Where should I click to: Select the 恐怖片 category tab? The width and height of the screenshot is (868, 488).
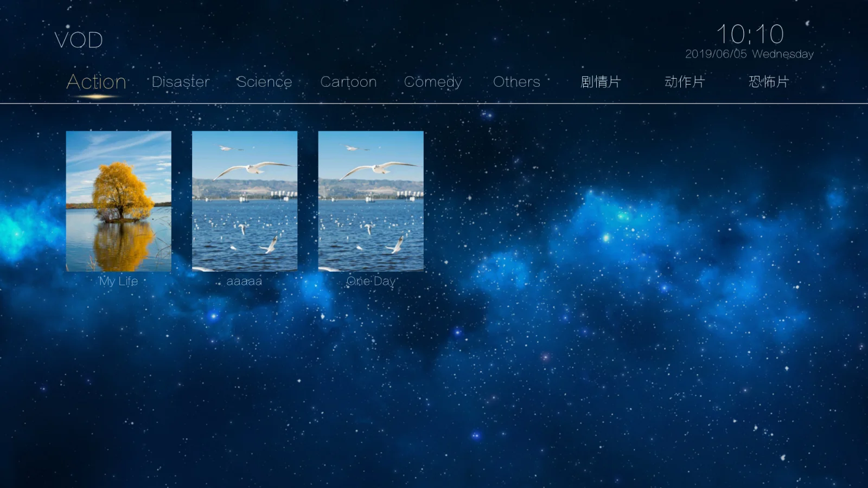click(x=769, y=82)
